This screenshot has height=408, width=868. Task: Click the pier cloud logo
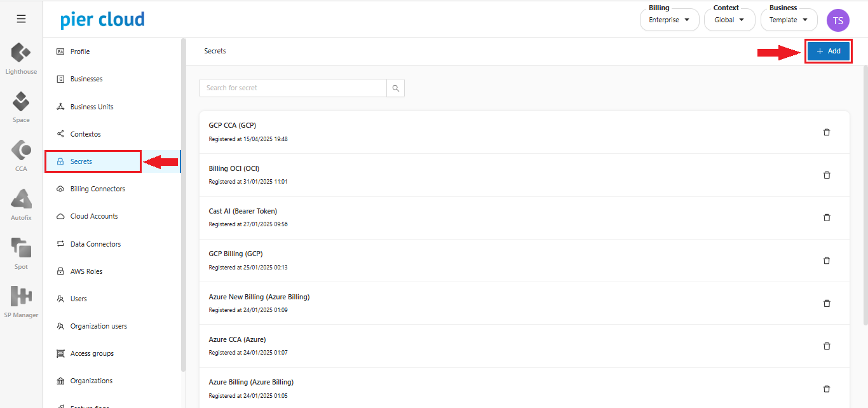coord(102,20)
